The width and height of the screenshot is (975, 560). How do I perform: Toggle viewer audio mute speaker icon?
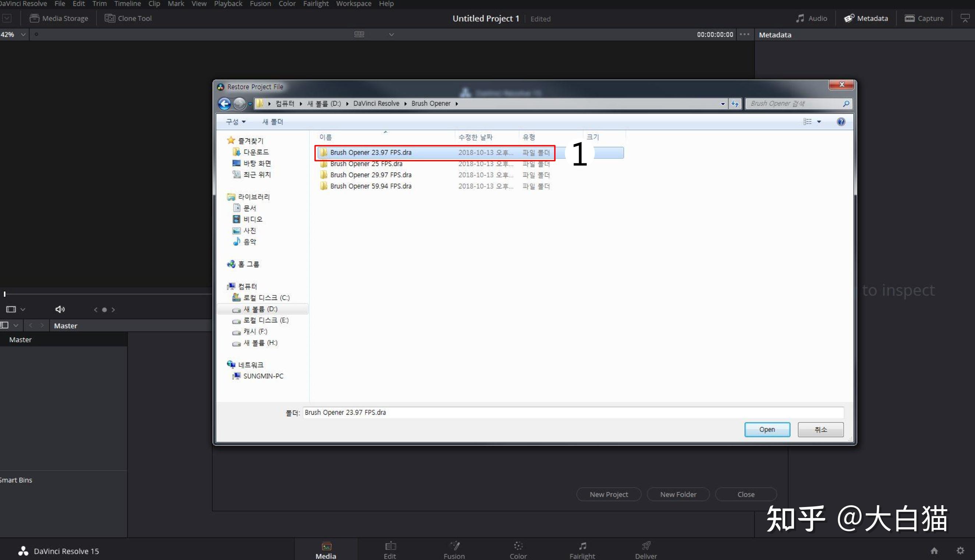[60, 309]
